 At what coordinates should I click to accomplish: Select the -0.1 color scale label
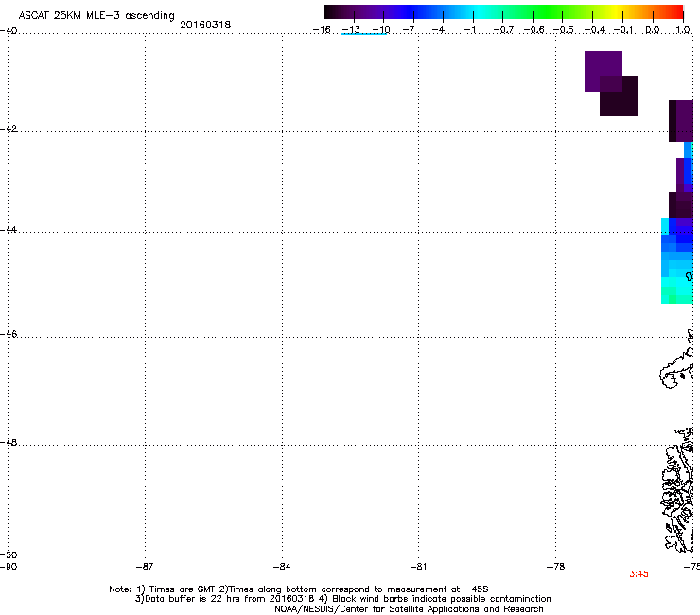tap(623, 30)
